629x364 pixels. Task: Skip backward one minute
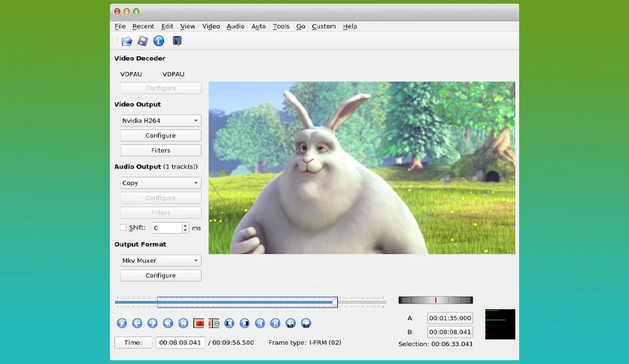291,323
